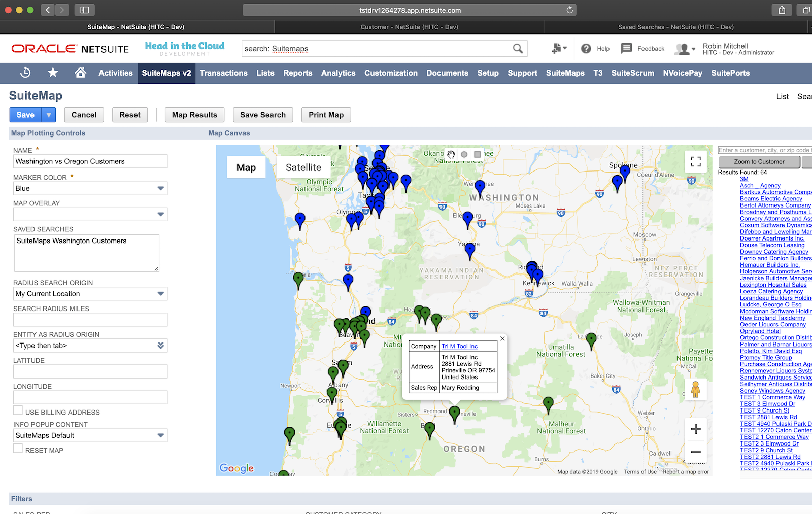Open the Reports menu

pos(298,73)
